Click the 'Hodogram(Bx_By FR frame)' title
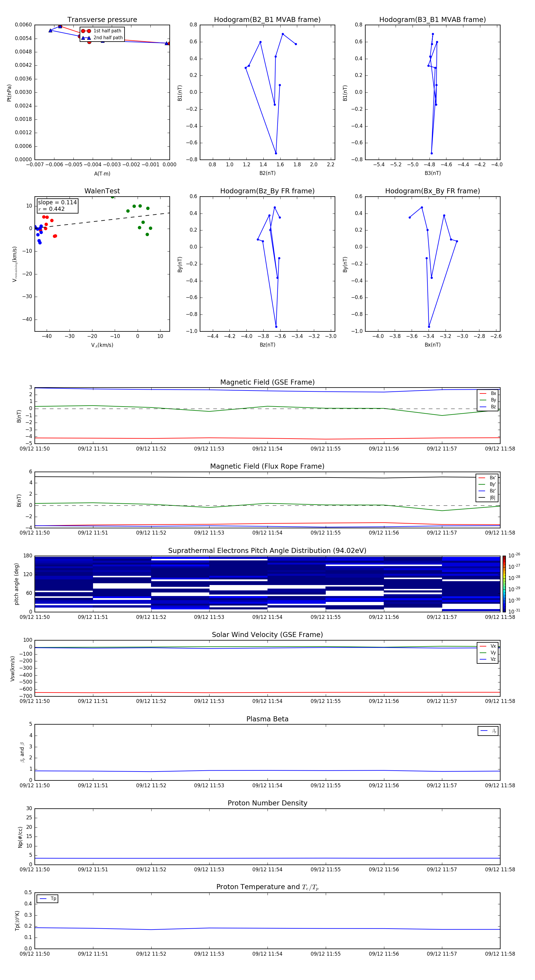Viewport: 535px width, 980px height. [x=432, y=191]
